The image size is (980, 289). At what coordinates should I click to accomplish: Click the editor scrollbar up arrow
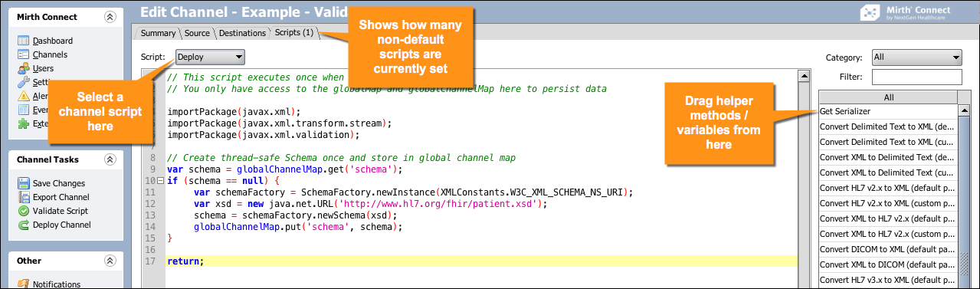(x=804, y=76)
